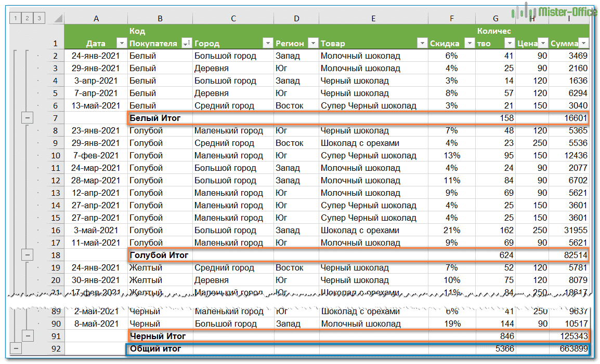Open the Скидка filter dropdown
Image resolution: width=600 pixels, height=364 pixels.
tap(469, 44)
